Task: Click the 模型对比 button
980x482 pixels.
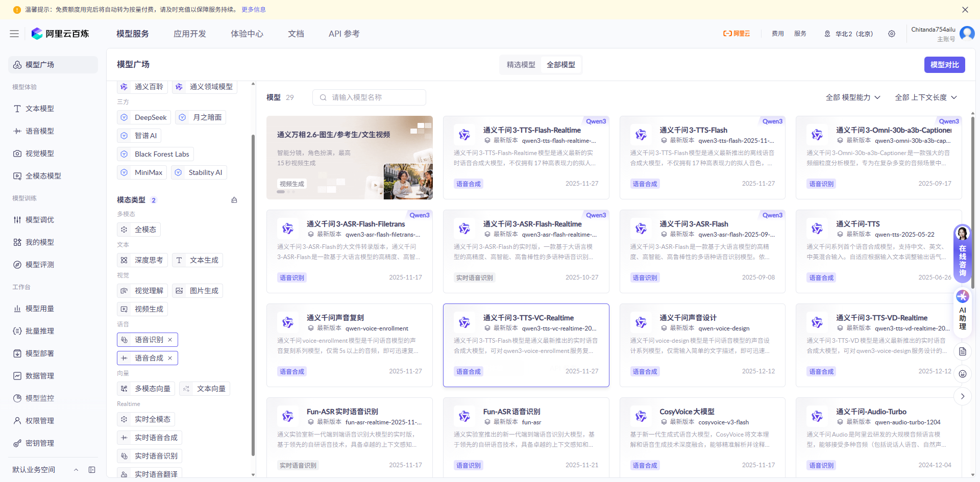Action: click(x=944, y=65)
